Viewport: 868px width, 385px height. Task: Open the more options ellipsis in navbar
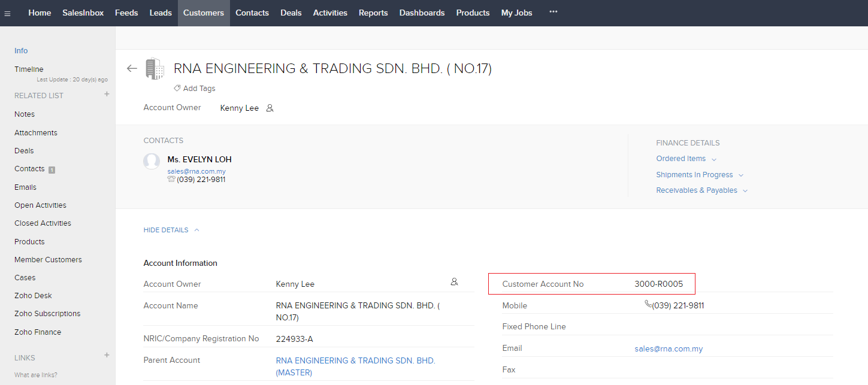tap(553, 12)
